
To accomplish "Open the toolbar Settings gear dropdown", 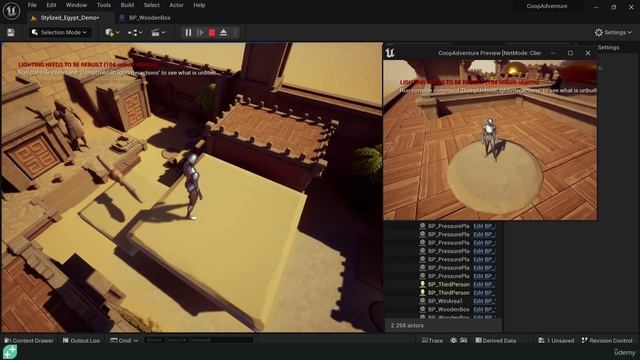I will (613, 32).
